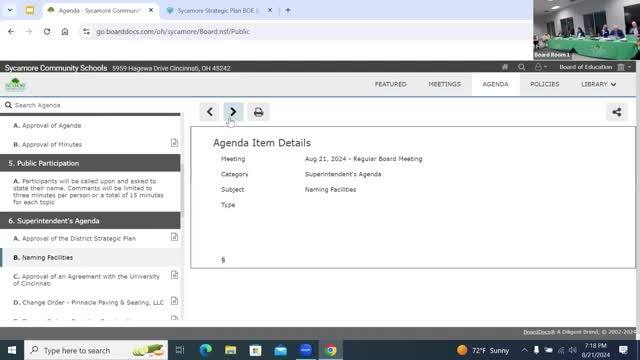Click search magnifier in top header
The height and width of the screenshot is (360, 640).
tap(521, 67)
